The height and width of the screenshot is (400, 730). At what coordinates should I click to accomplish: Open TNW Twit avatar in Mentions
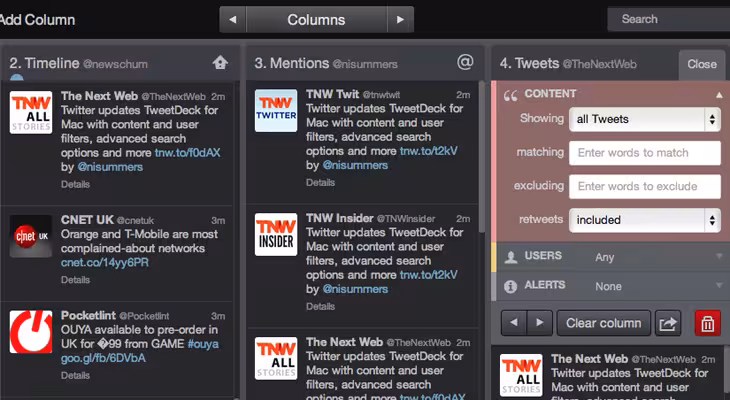pos(276,111)
